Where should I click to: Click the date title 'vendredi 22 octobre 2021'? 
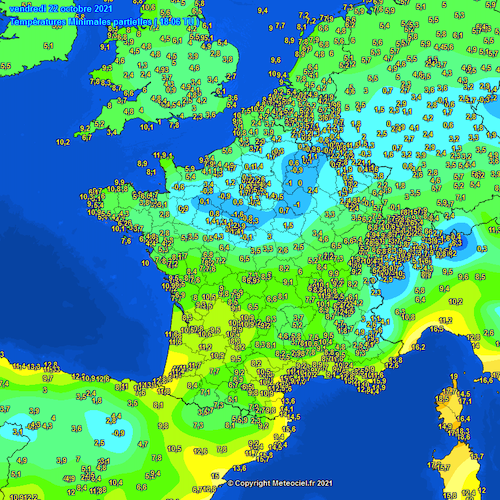point(61,8)
